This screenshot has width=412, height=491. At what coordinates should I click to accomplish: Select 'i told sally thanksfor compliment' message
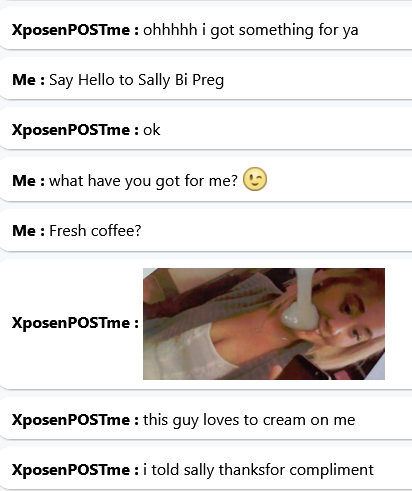[x=258, y=470]
